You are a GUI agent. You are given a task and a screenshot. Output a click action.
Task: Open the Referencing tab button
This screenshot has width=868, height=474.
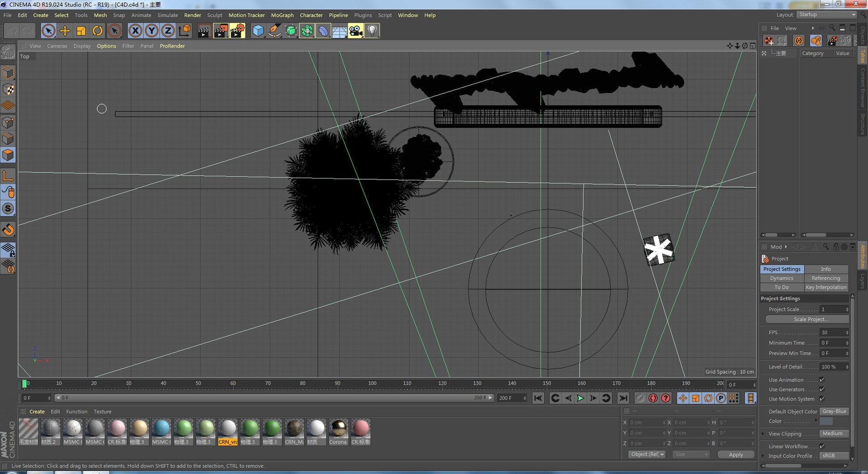826,278
